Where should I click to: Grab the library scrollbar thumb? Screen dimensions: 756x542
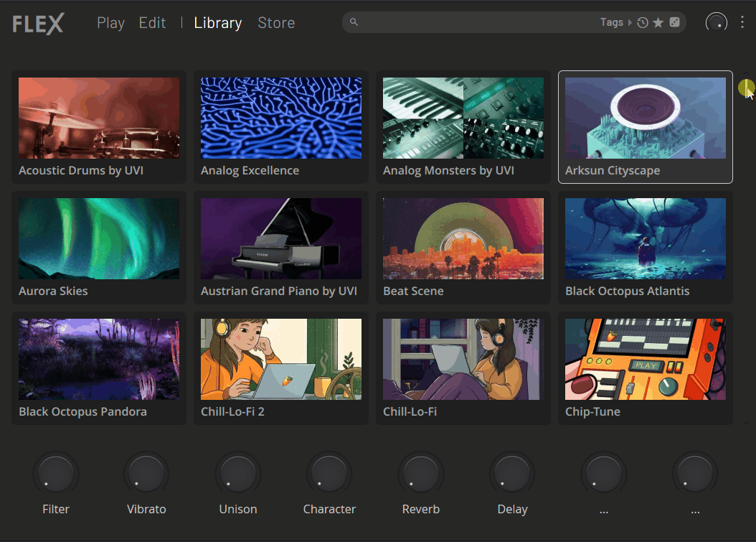point(745,88)
